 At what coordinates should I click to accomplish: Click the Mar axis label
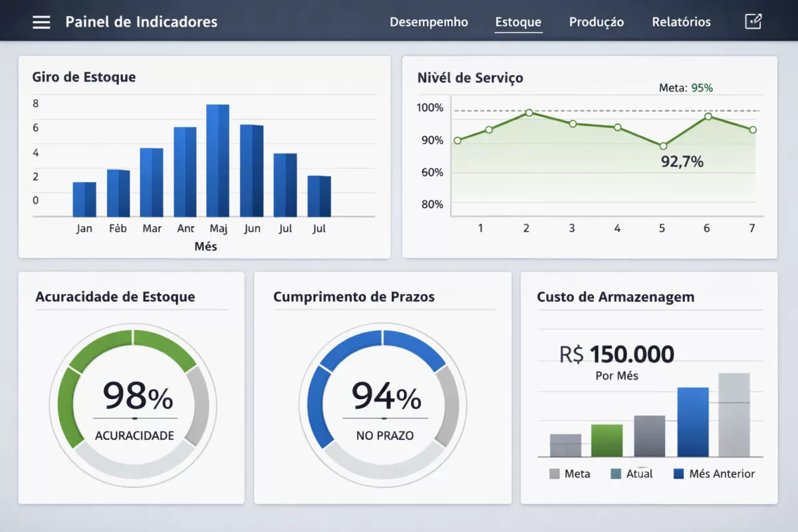click(x=152, y=229)
